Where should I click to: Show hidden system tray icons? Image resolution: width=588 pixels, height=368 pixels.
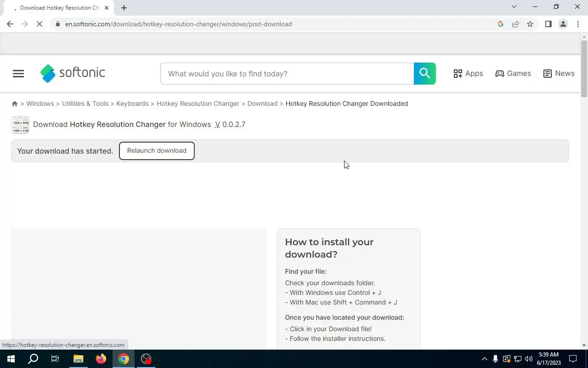[x=484, y=359]
